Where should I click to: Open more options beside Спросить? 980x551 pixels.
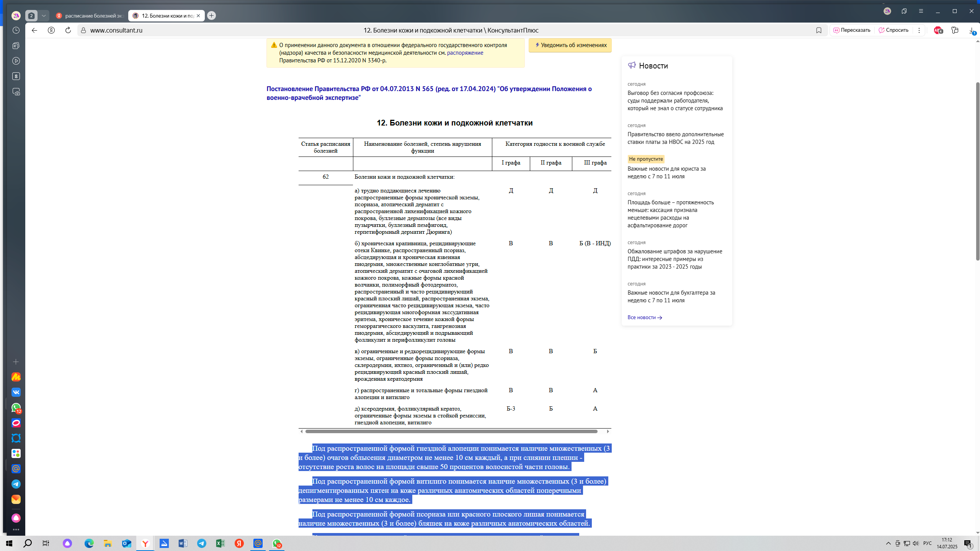coord(919,30)
